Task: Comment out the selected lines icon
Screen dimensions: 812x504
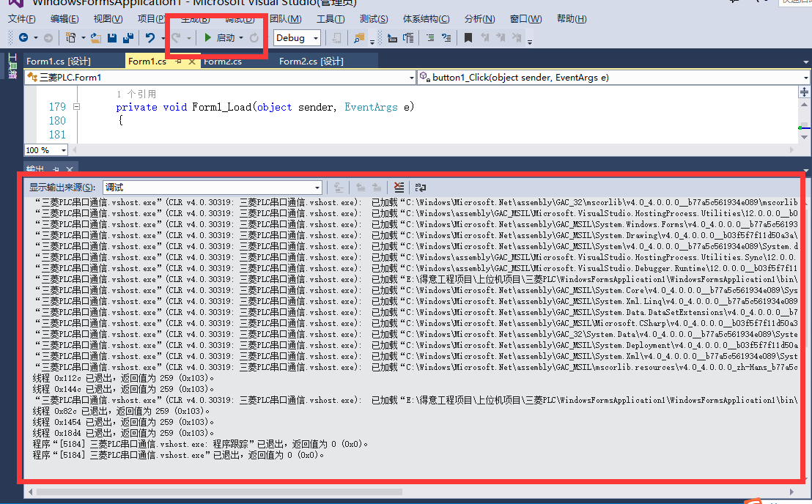Action: coord(430,38)
